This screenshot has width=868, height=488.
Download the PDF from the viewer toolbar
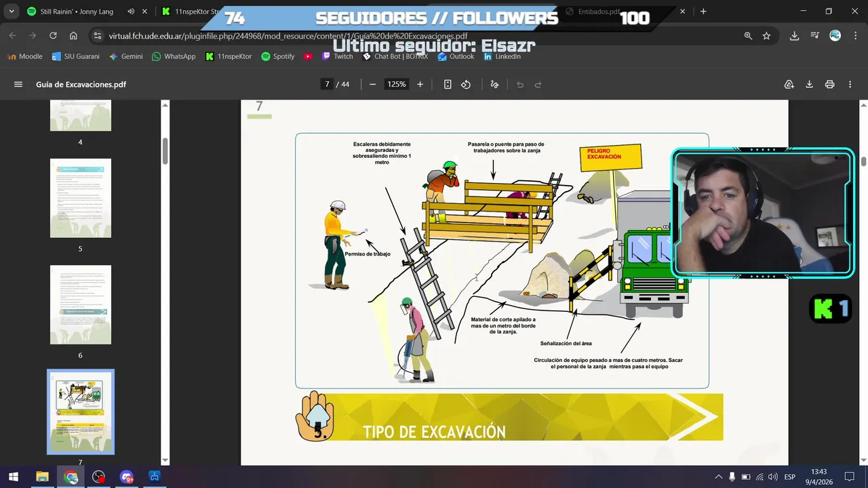(x=809, y=85)
